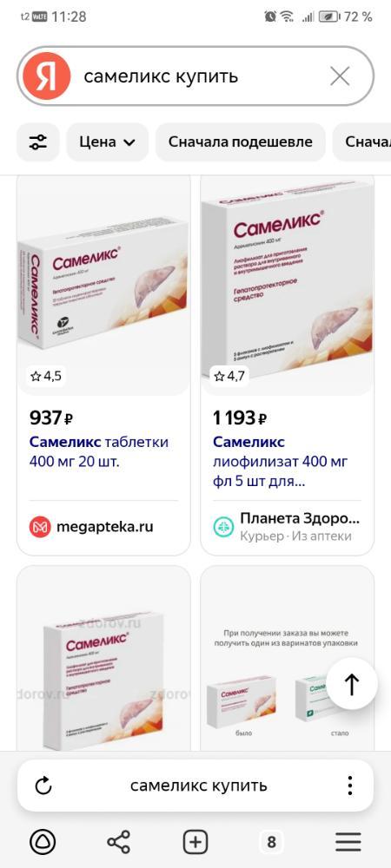This screenshot has height=868, width=391.
Task: Tap the scroll-to-top arrow button
Action: [x=352, y=684]
